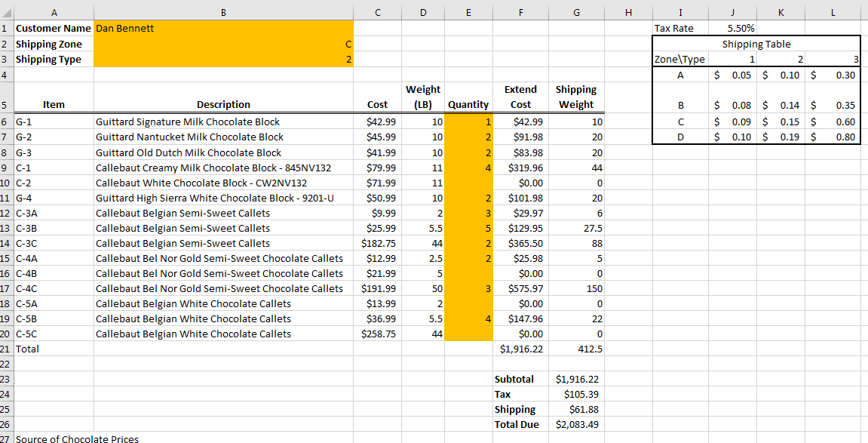Screen dimensions: 868x443
Task: Click the empty orange quantity cell for C-2
Action: [468, 183]
